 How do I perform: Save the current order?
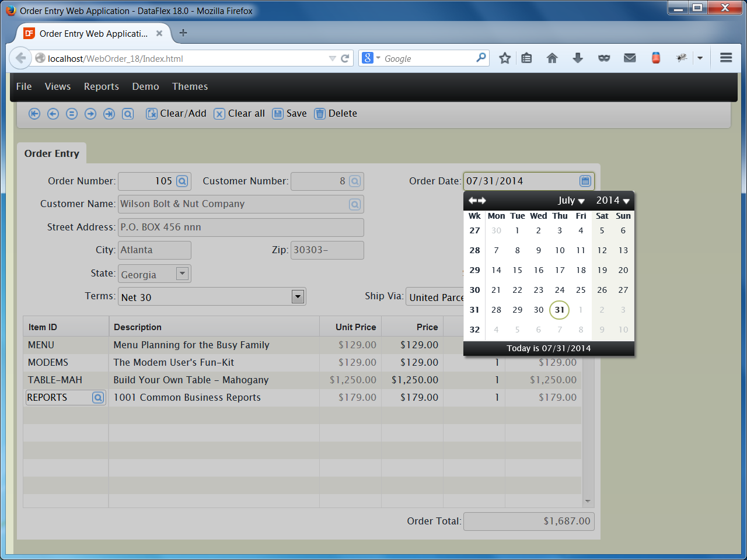click(289, 114)
